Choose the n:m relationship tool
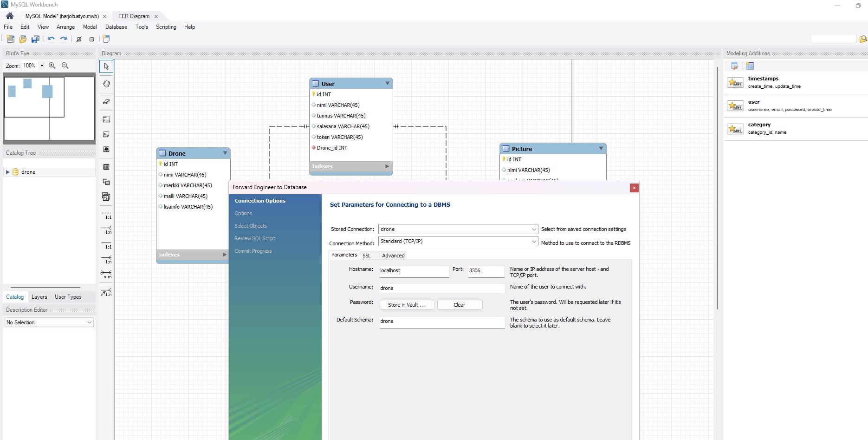The height and width of the screenshot is (440, 868). tap(106, 273)
